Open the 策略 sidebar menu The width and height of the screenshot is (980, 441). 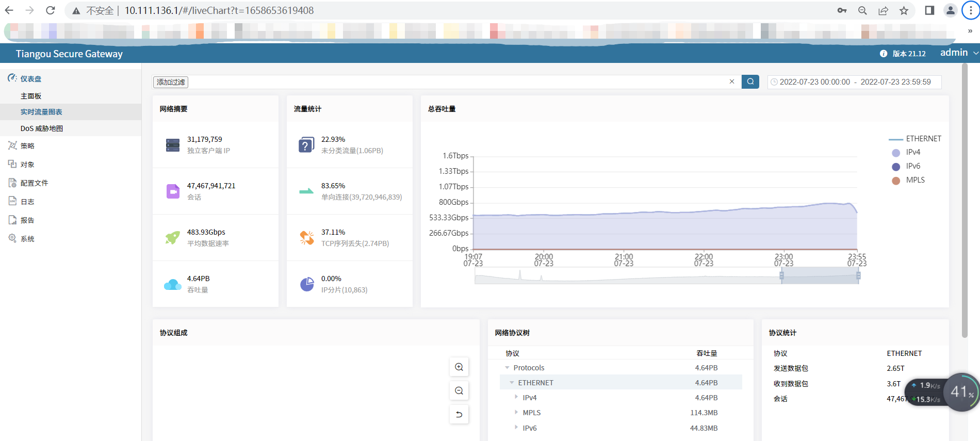tap(27, 146)
